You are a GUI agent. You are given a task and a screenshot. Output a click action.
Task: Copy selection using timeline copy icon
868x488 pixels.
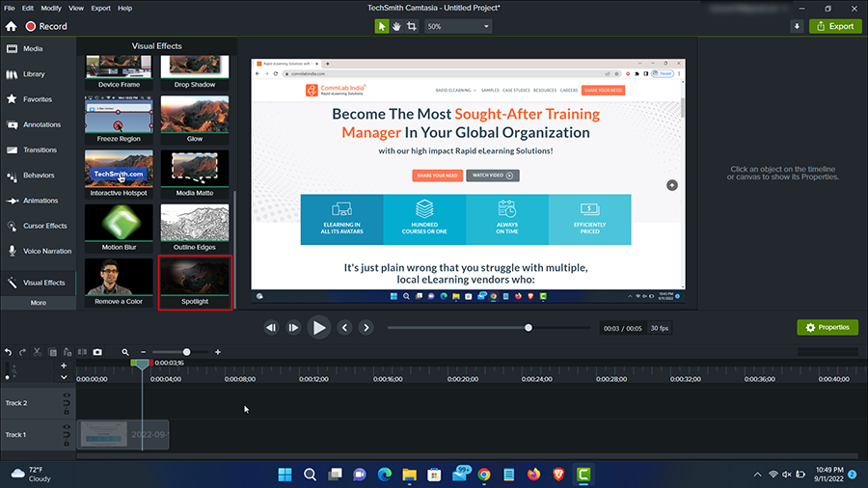(53, 352)
